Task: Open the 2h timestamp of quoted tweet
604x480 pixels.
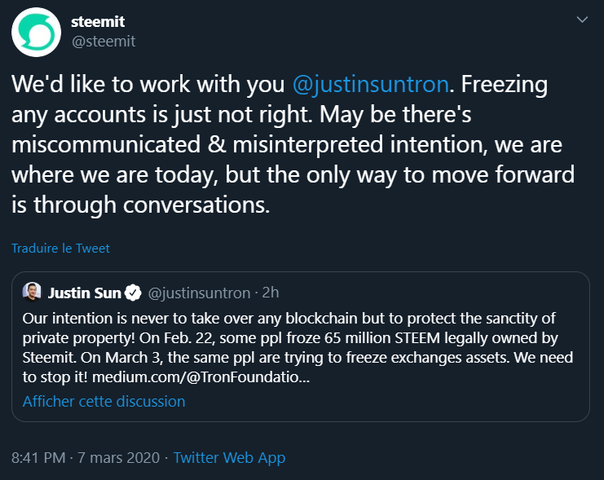Action: point(272,293)
